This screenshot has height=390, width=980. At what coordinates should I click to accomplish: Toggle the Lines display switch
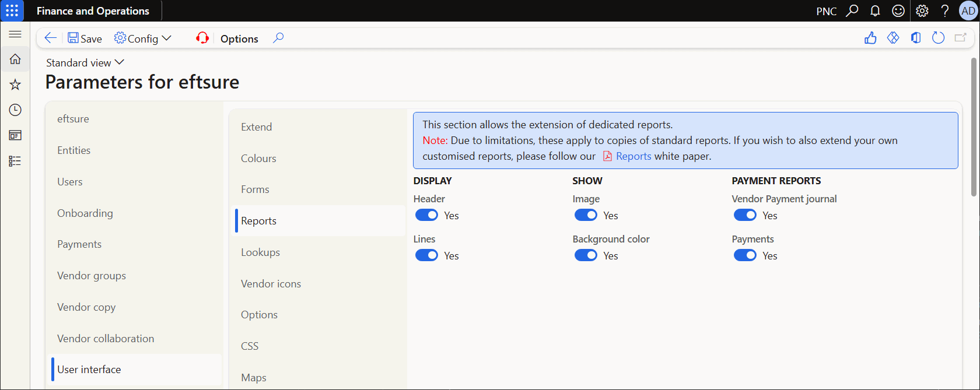tap(426, 255)
